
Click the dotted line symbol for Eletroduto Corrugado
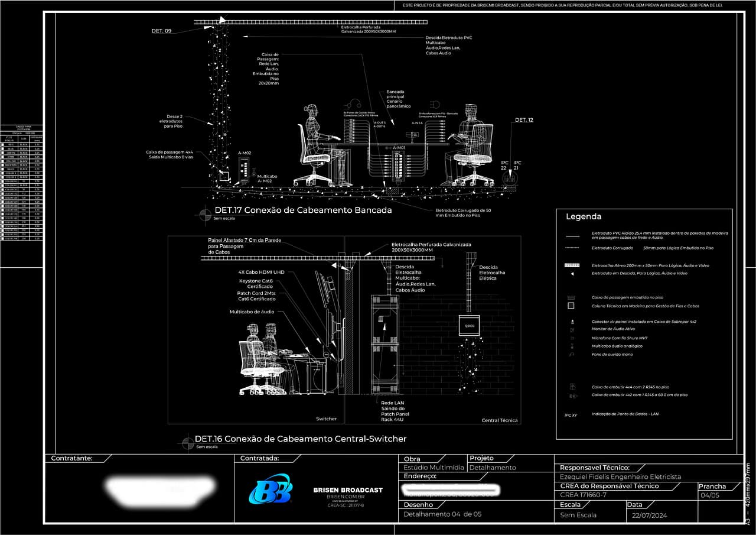pyautogui.click(x=573, y=248)
